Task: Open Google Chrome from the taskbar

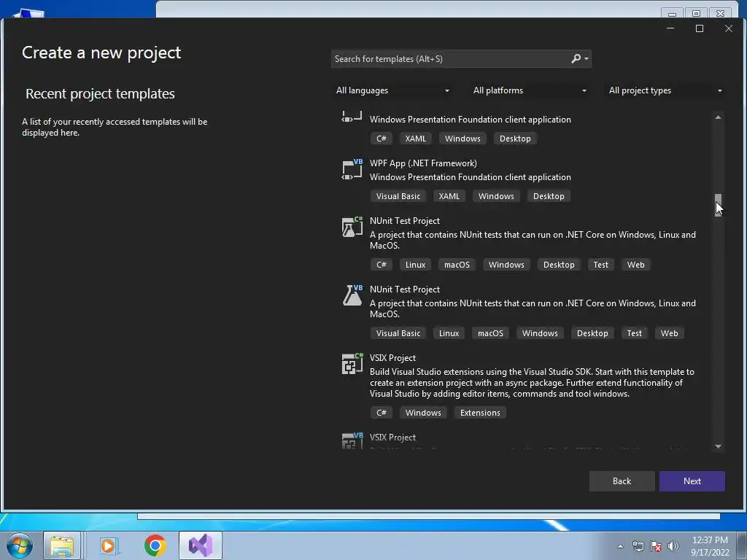Action: [x=155, y=545]
